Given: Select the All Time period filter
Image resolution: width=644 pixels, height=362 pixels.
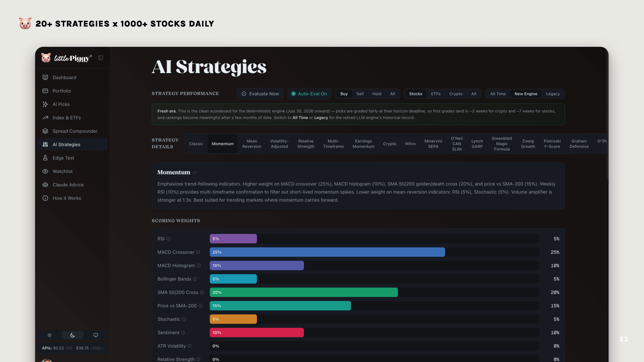Looking at the screenshot, I should coord(498,94).
